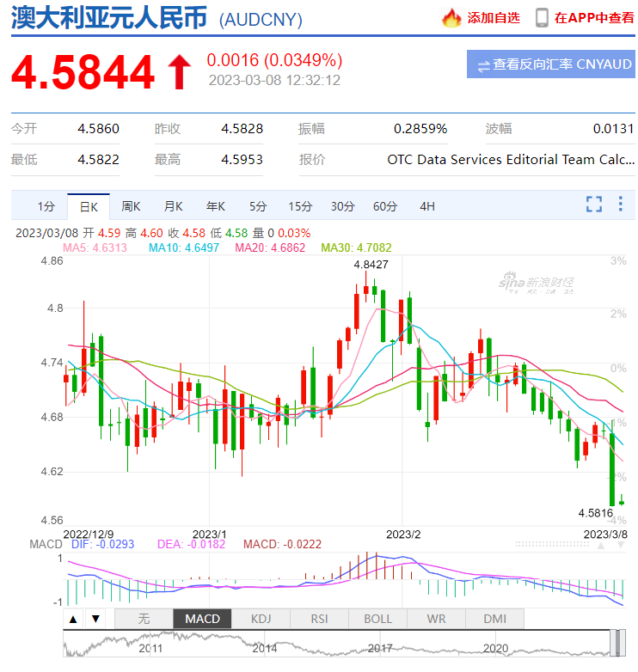Click the OTC Data Services quote source text

click(x=511, y=160)
